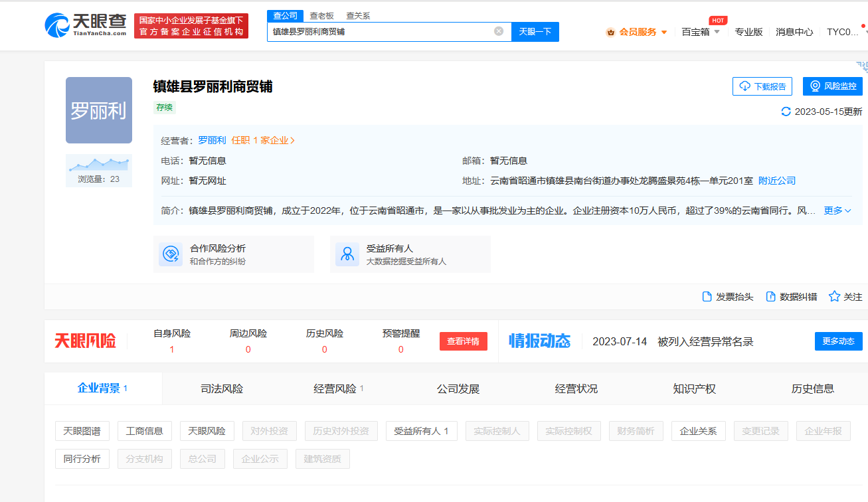Click the TianYanCha logo icon
The height and width of the screenshot is (502, 868).
[x=58, y=26]
